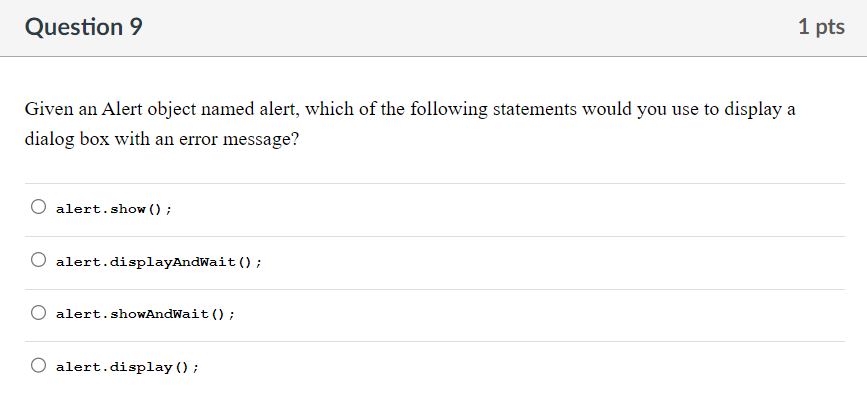The width and height of the screenshot is (867, 418).
Task: Pick the alert.display(); radio button
Action: pos(38,365)
